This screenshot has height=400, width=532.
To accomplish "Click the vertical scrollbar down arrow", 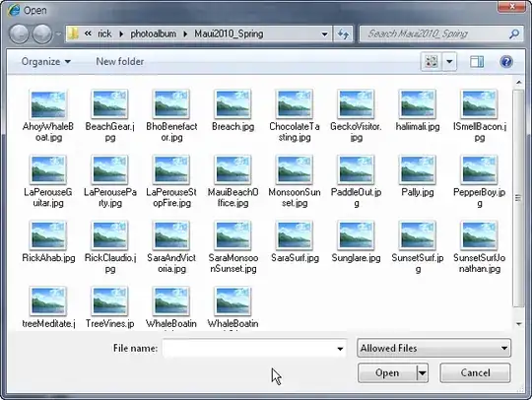I will [519, 324].
